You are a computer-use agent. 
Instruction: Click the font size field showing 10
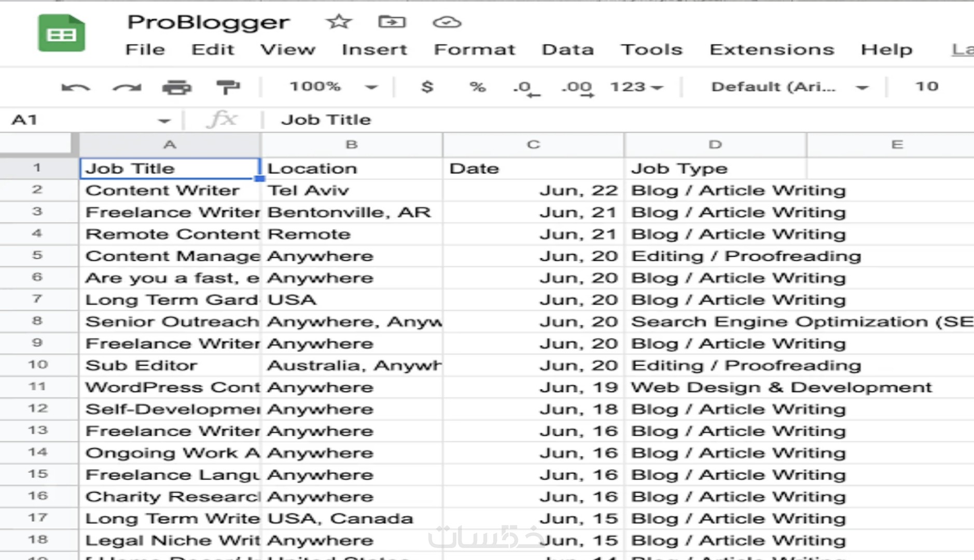coord(927,87)
